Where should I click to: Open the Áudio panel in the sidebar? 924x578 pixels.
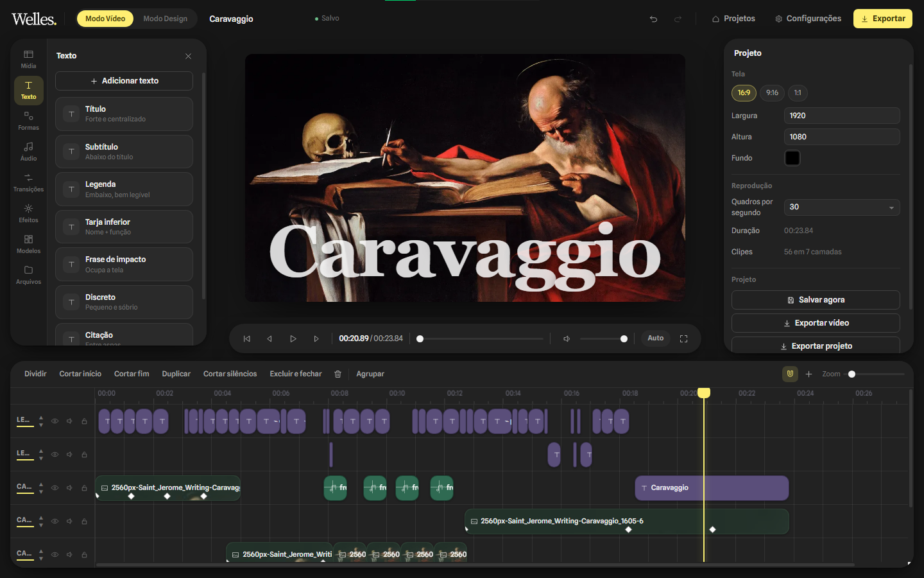coord(28,152)
